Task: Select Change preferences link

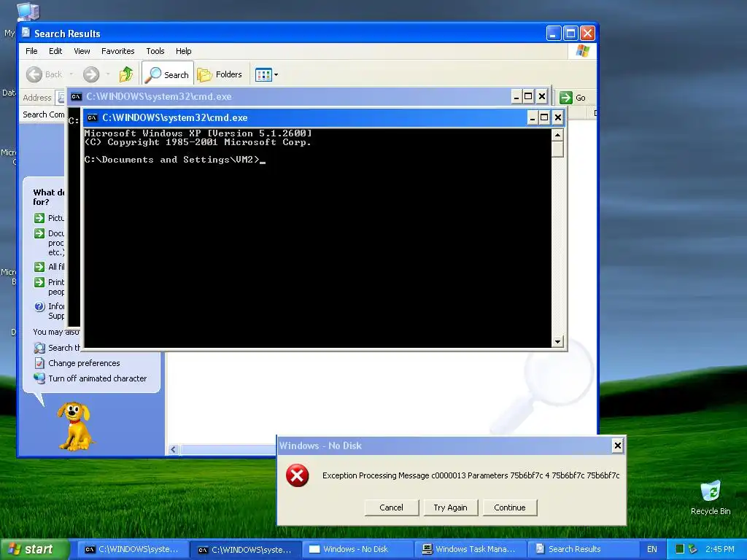Action: [84, 363]
